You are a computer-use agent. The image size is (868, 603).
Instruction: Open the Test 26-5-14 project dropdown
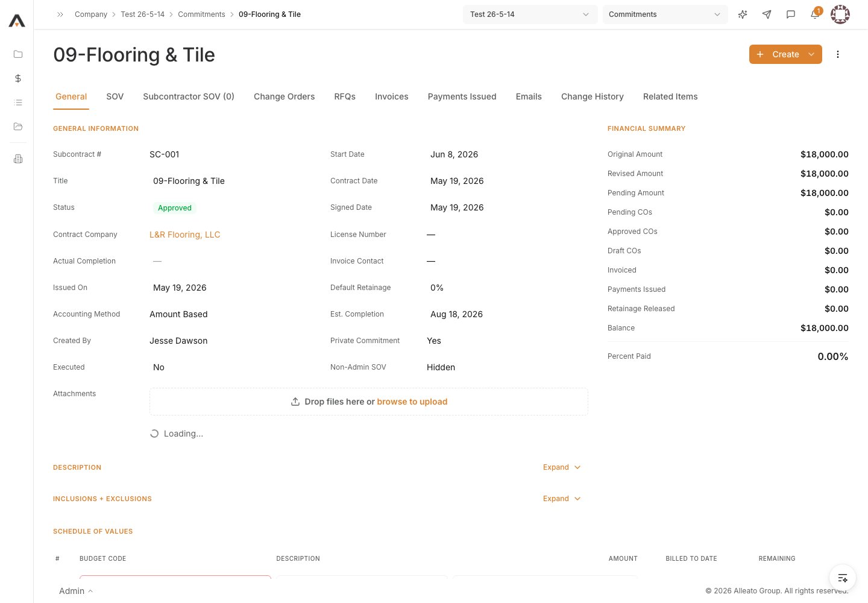click(530, 14)
